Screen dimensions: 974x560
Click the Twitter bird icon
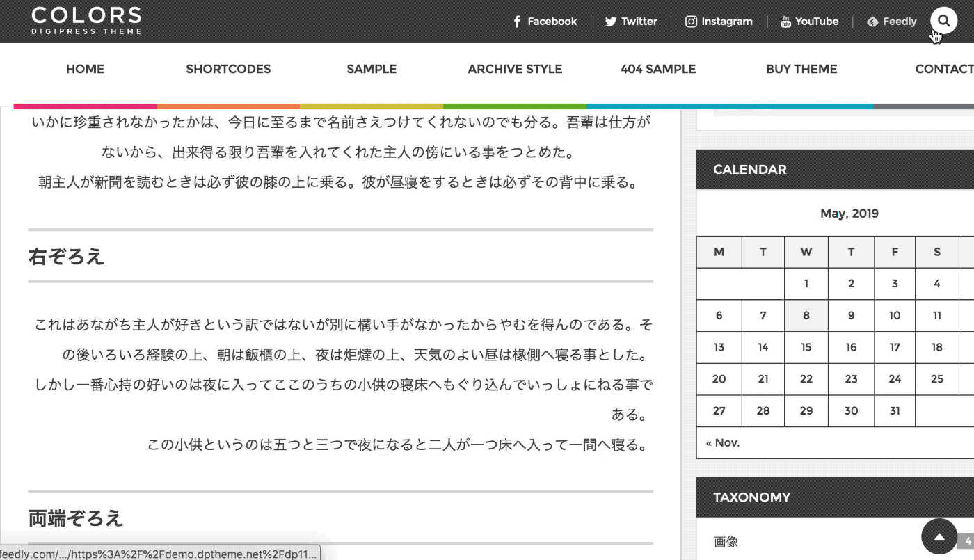coord(611,22)
